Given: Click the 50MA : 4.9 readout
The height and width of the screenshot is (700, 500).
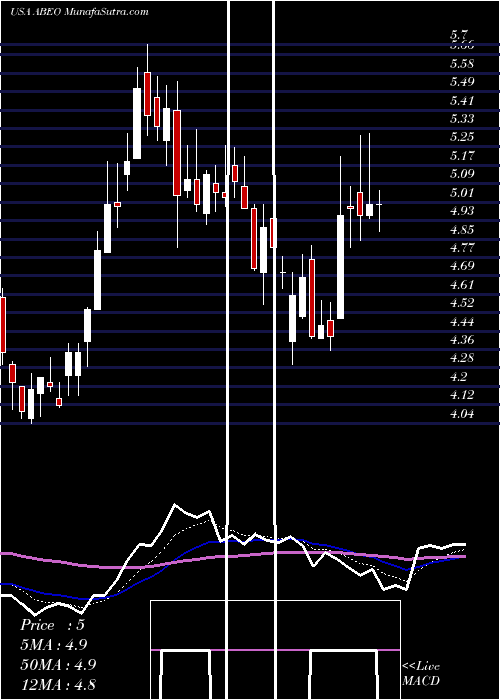Looking at the screenshot, I should pos(57,665).
